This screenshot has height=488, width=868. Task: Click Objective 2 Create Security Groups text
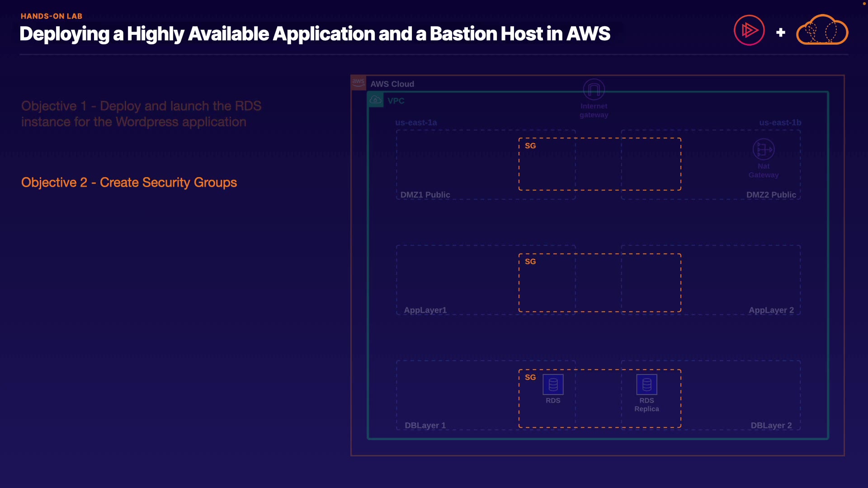[x=129, y=183]
